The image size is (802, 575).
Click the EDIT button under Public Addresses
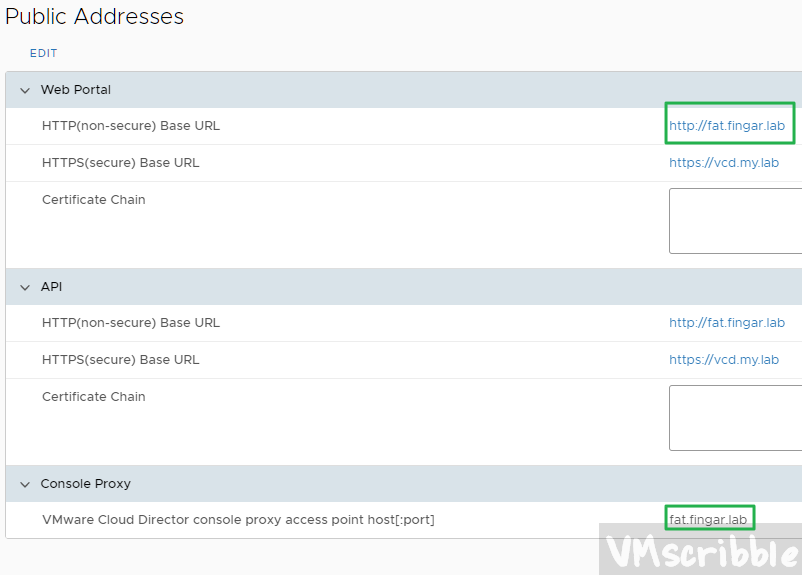[x=43, y=53]
